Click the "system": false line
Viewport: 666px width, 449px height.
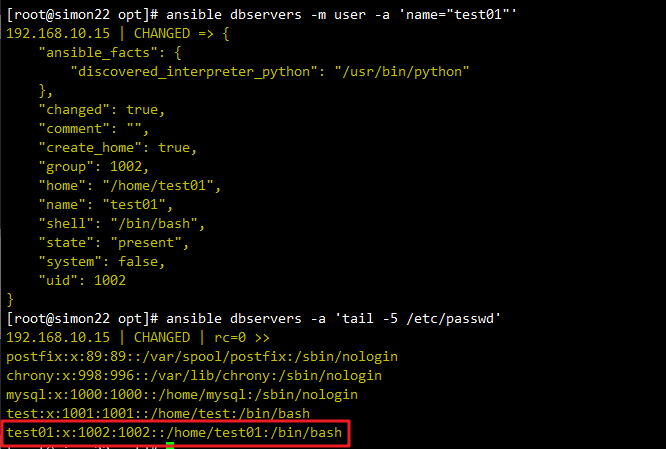coord(101,261)
